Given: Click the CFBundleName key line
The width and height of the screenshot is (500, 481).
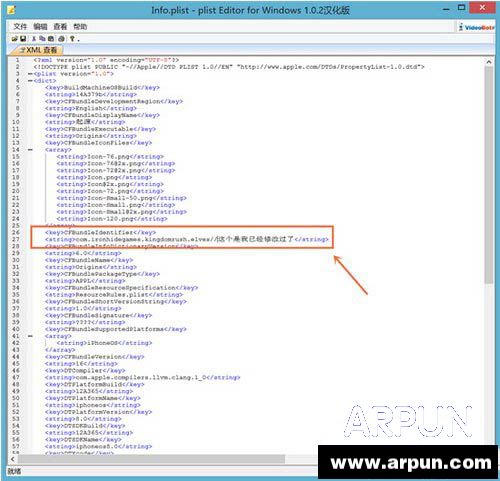Looking at the screenshot, I should [89, 260].
